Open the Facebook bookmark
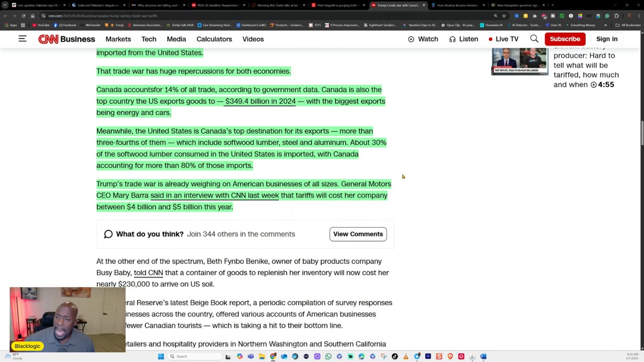This screenshot has width=644, height=362. coord(65,25)
